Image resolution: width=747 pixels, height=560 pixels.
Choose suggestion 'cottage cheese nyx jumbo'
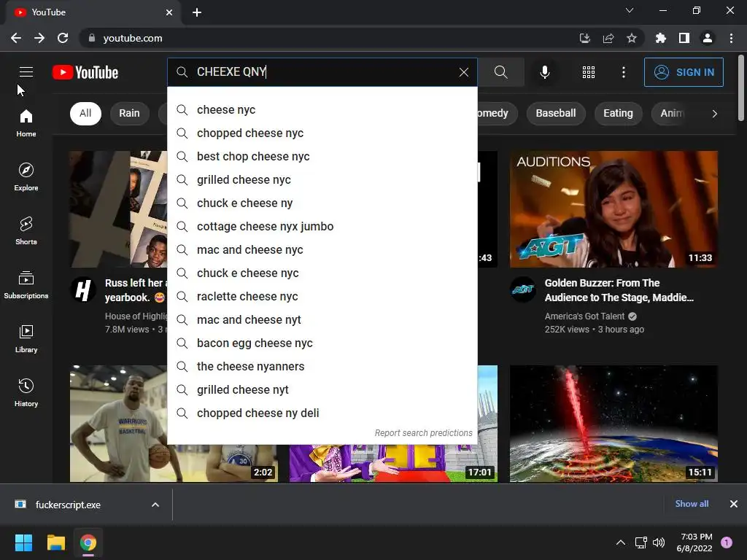point(322,226)
